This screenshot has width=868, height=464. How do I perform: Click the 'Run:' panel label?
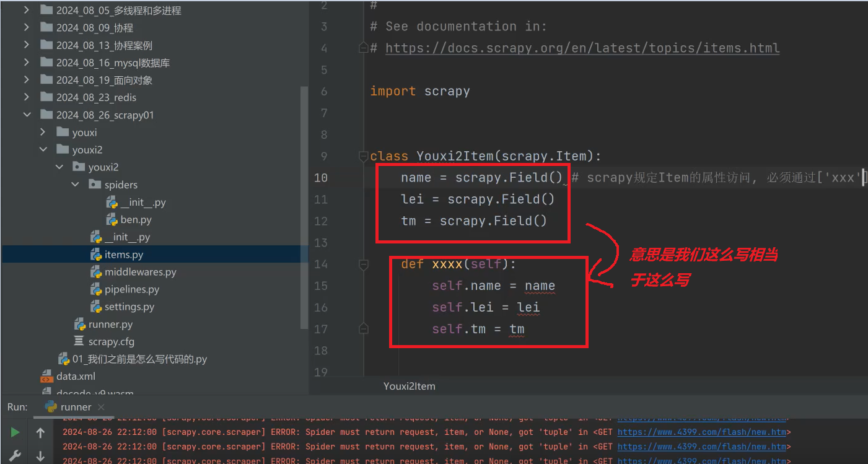pos(17,407)
